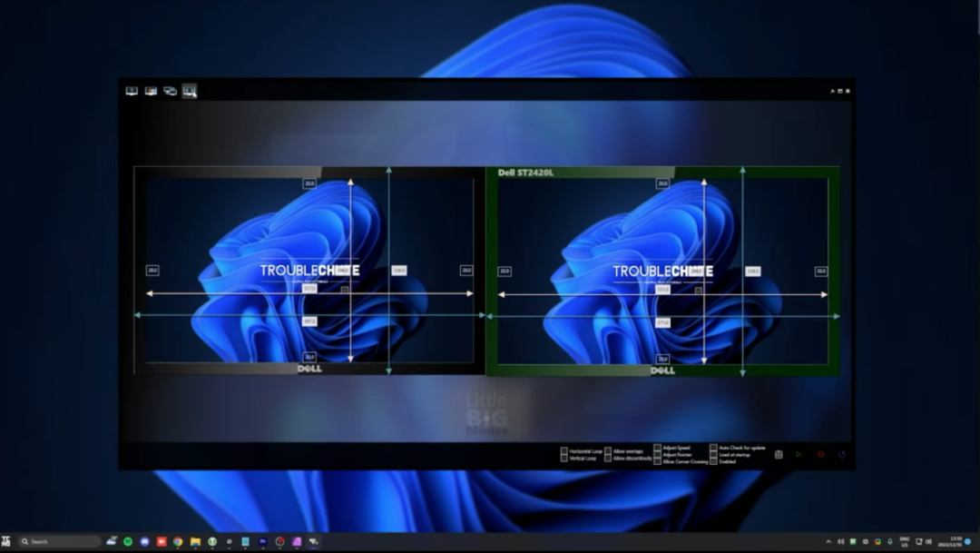
Task: Toggle Auto Check for update checkbox
Action: [x=714, y=448]
